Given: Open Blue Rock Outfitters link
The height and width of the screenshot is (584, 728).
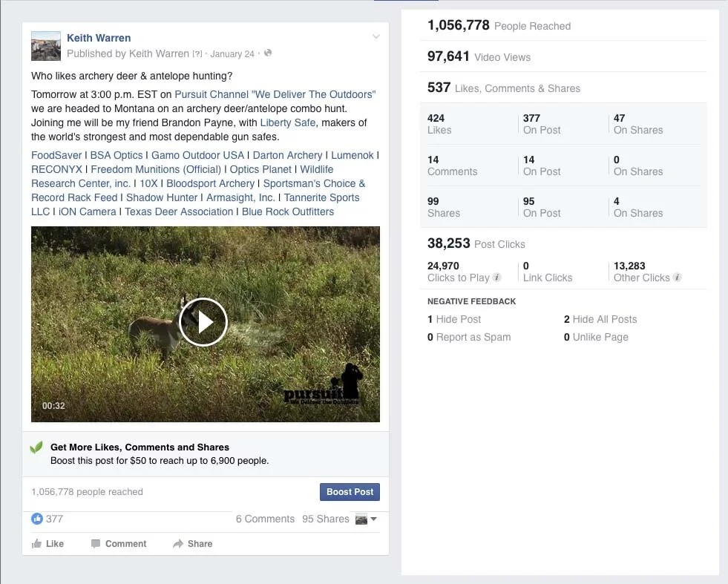Looking at the screenshot, I should 288,211.
